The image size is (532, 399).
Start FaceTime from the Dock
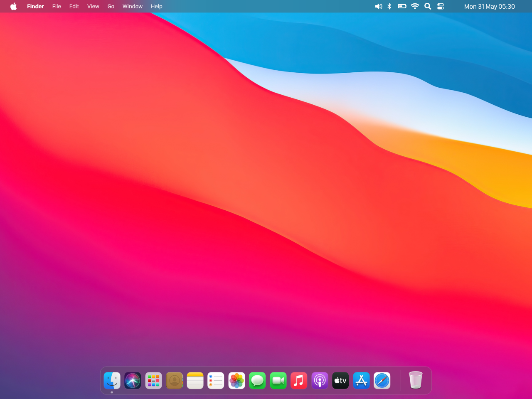click(x=278, y=380)
